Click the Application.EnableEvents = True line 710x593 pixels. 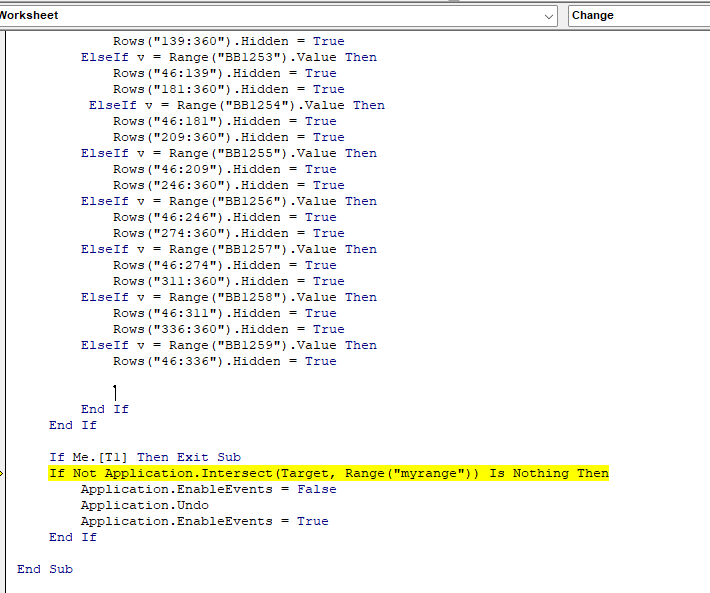tap(205, 521)
